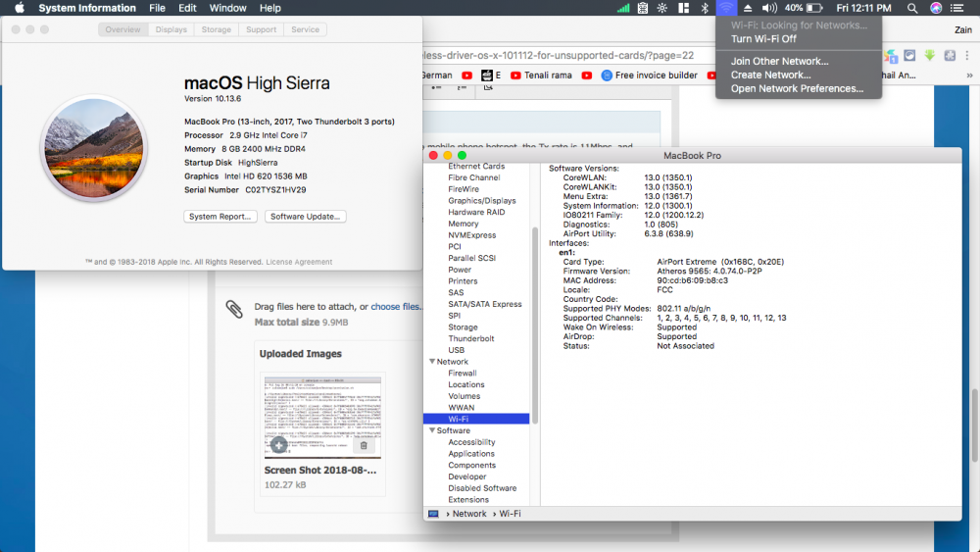Click the plus icon on uploaded image
The image size is (980, 552).
pos(278,445)
